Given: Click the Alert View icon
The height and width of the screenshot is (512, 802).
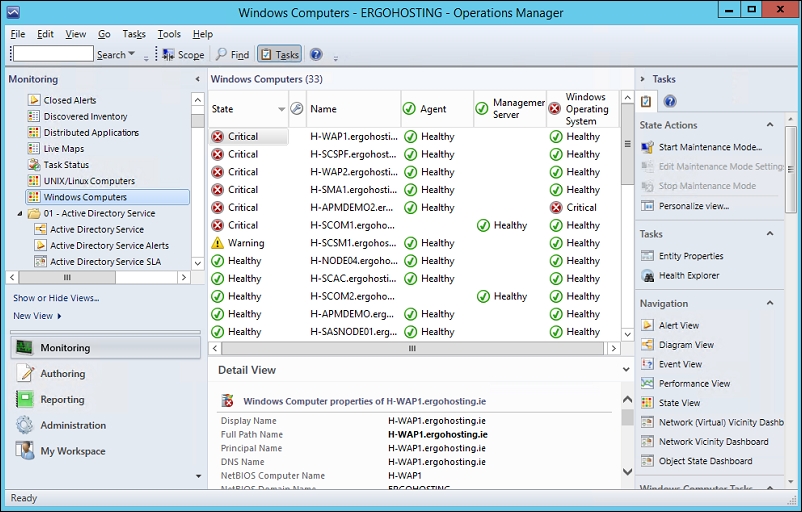Looking at the screenshot, I should pos(647,325).
